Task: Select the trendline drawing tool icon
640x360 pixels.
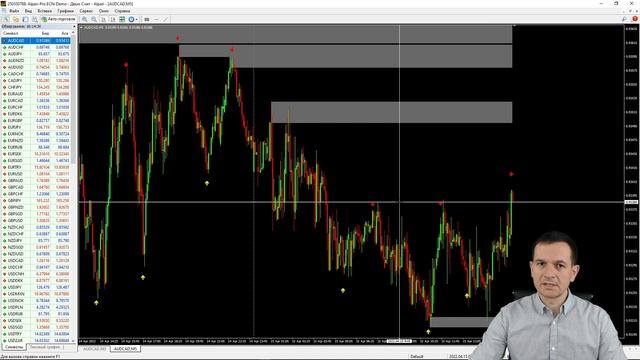Action: (x=166, y=19)
